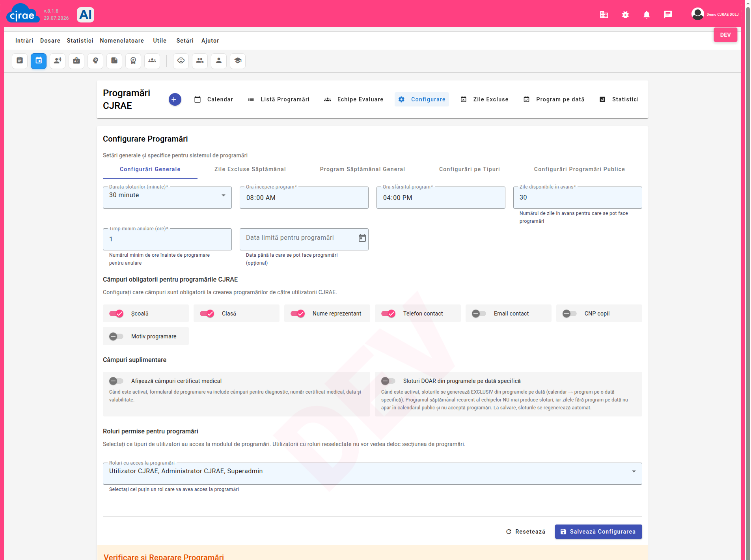Image resolution: width=751 pixels, height=560 pixels.
Task: Open the clipboard list toolbar icon
Action: point(20,61)
